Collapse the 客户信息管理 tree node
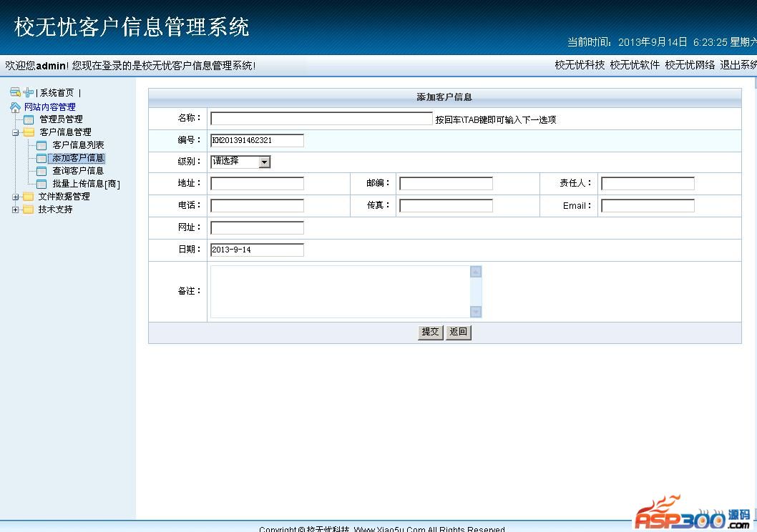 point(15,132)
